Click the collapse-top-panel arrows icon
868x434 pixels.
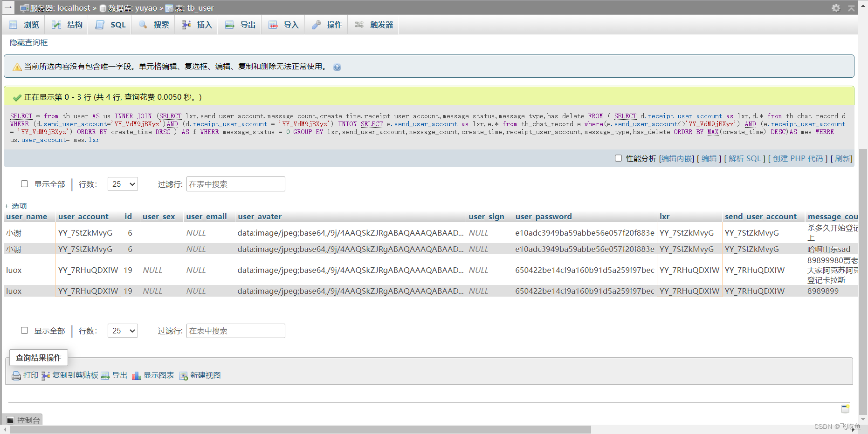pos(851,8)
